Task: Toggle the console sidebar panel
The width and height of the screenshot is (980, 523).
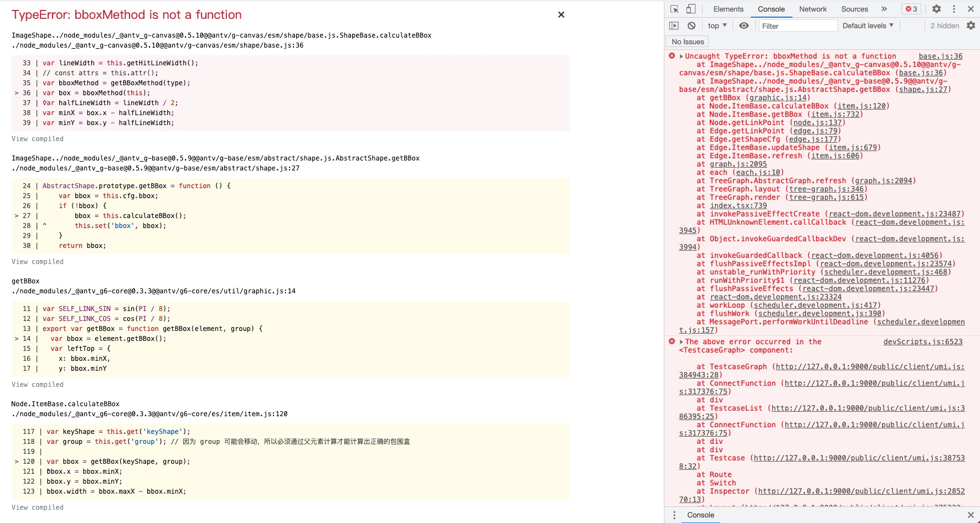Action: (x=674, y=25)
